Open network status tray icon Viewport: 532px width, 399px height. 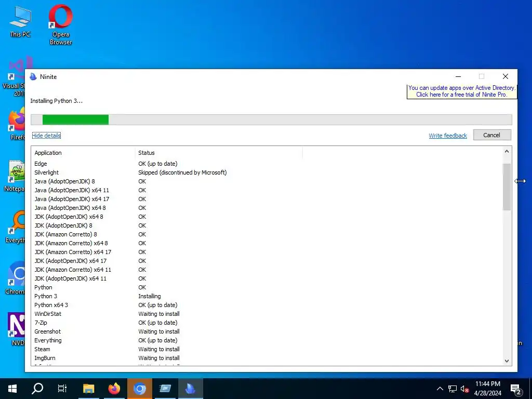[453, 389]
